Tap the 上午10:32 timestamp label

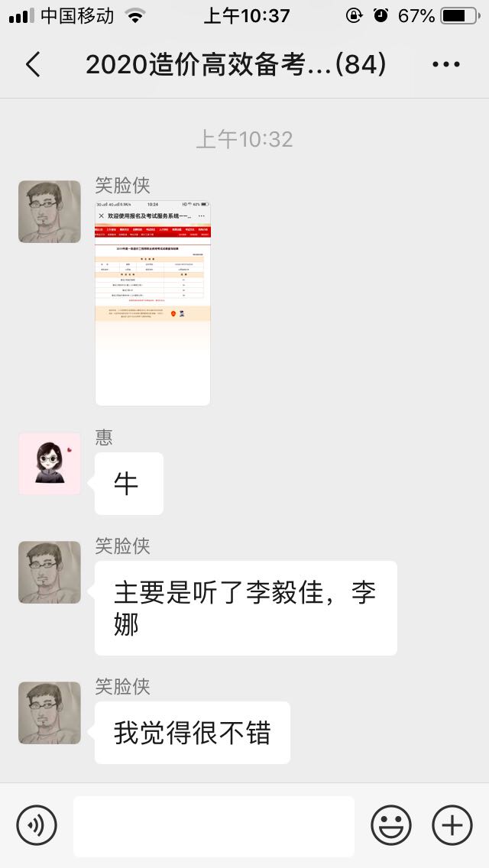244,139
